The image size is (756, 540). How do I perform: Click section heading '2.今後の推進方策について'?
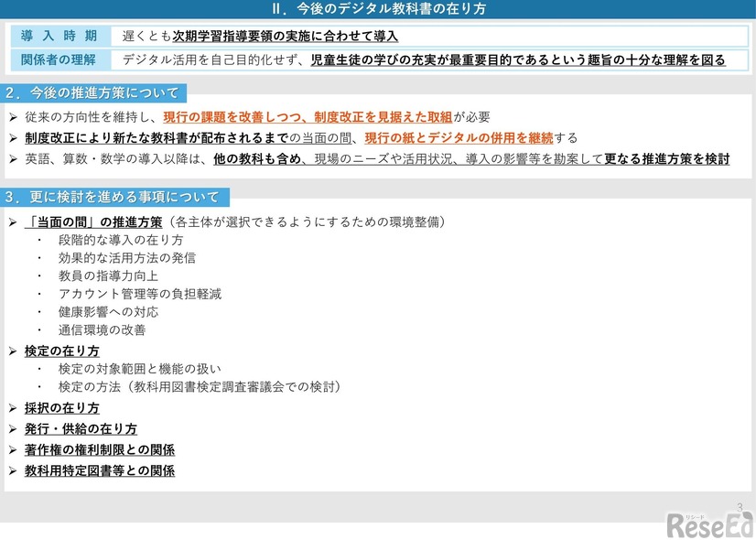(x=93, y=93)
